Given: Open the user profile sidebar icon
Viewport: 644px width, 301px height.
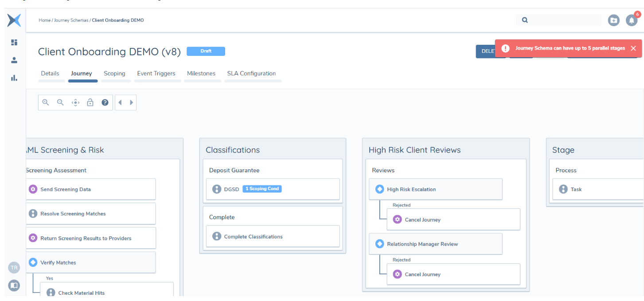Looking at the screenshot, I should coord(14,60).
